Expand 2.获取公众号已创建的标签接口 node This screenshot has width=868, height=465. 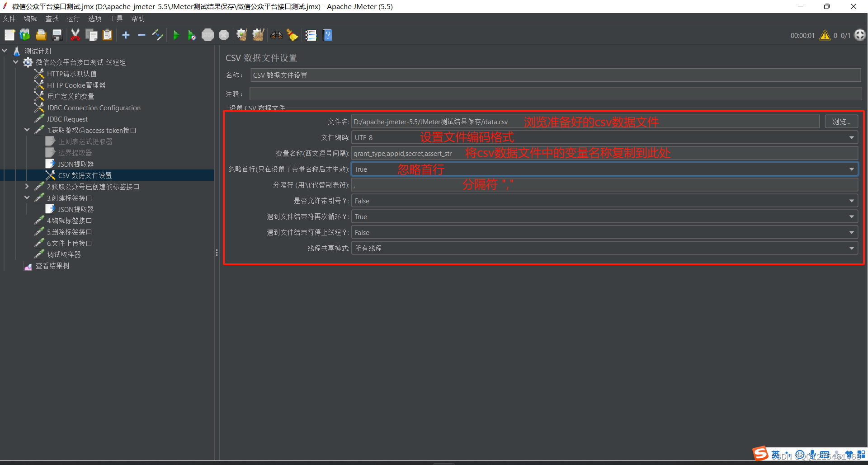click(27, 187)
